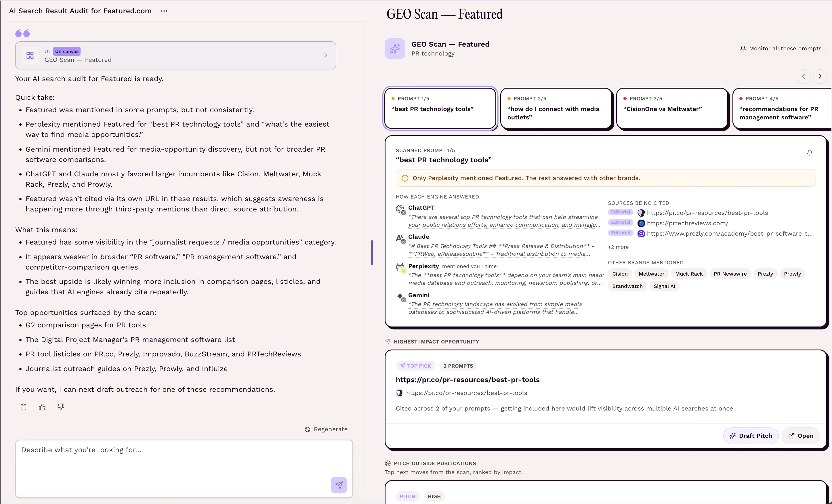This screenshot has width=832, height=504.
Task: Click the Claude engine icon
Action: [400, 239]
